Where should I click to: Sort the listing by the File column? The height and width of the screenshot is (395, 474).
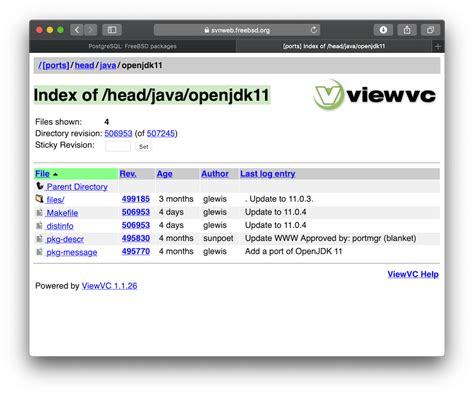click(42, 174)
